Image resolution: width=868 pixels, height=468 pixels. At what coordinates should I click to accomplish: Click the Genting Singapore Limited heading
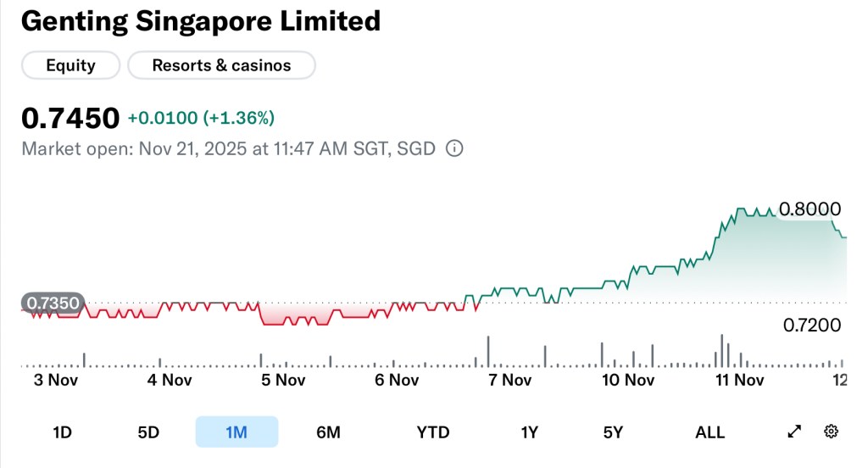coord(200,21)
